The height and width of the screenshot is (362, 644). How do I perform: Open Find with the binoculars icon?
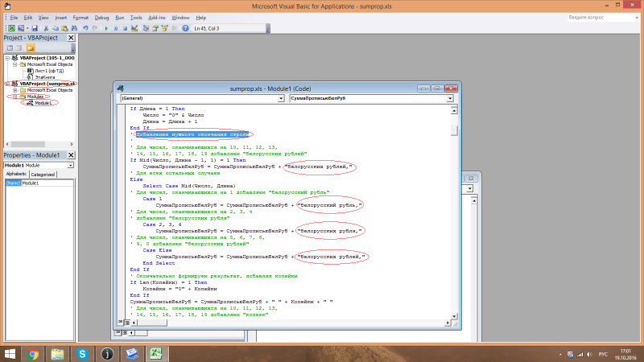coord(74,28)
